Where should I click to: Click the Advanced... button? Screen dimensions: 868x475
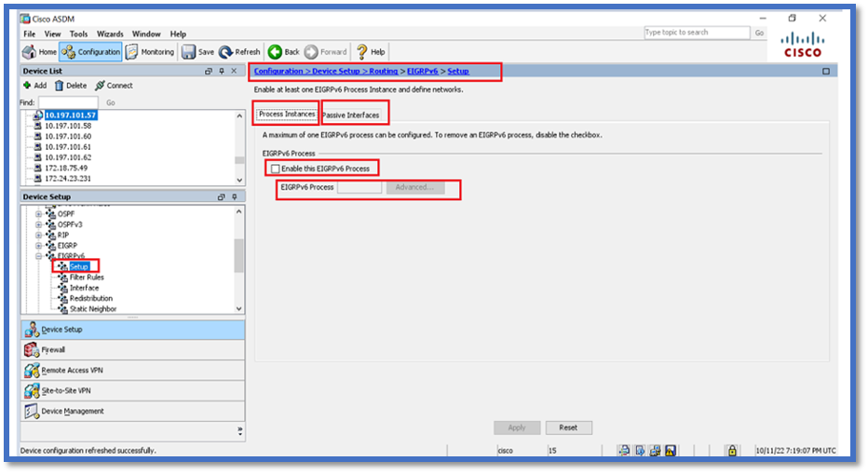pos(414,187)
